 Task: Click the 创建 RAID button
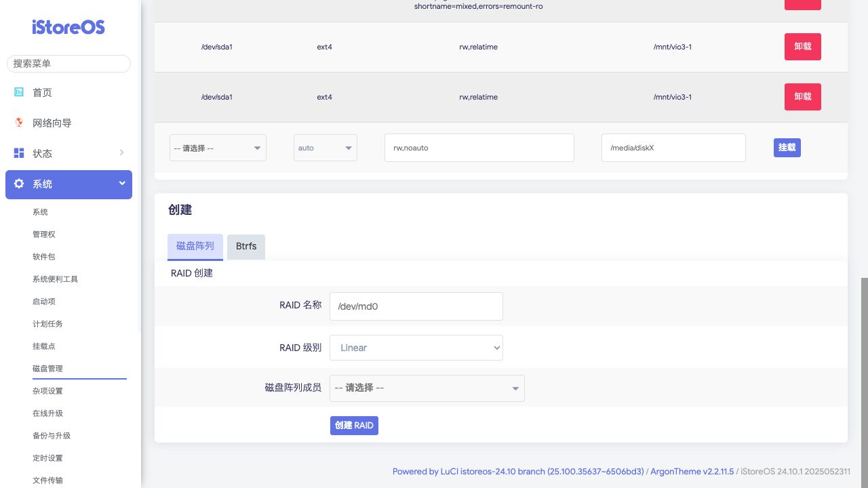pos(354,426)
